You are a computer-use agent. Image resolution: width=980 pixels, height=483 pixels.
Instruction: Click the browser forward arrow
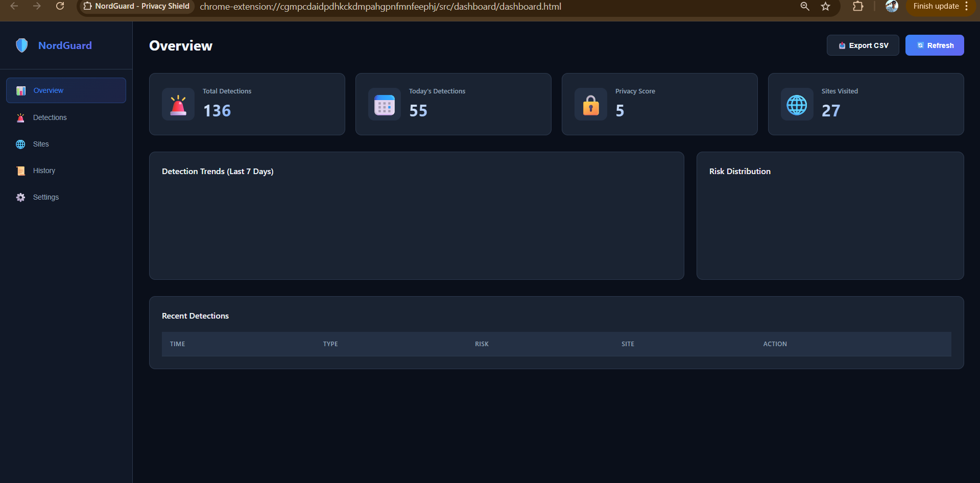point(37,6)
